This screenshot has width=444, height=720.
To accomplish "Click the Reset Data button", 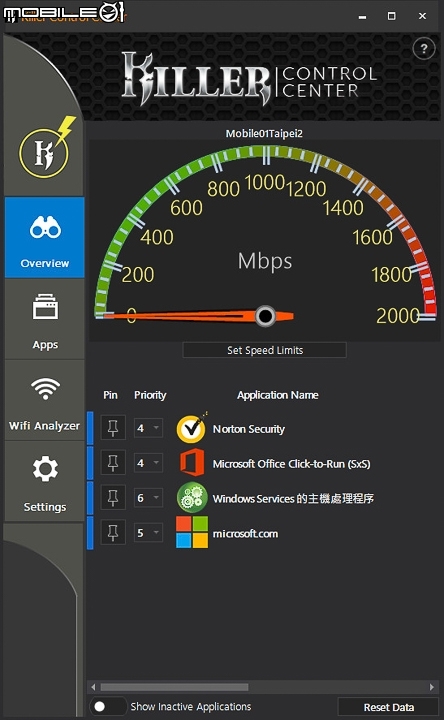I will 388,707.
